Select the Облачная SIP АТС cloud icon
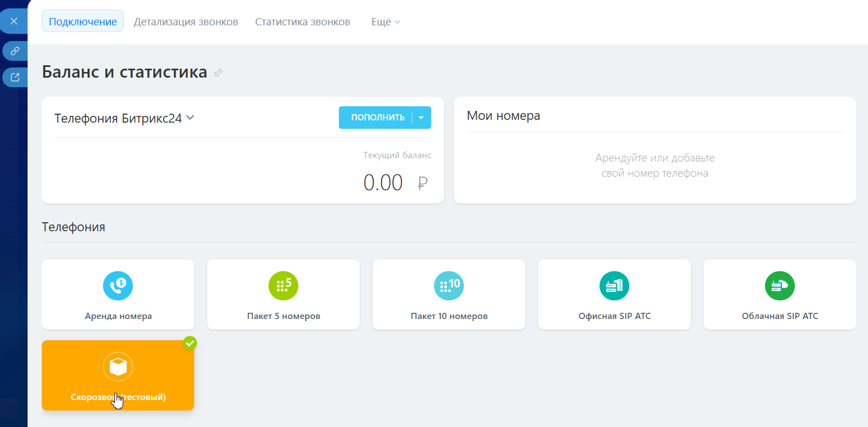This screenshot has height=427, width=868. click(780, 286)
